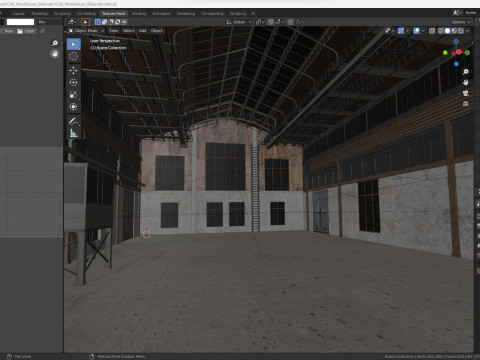The height and width of the screenshot is (360, 480).
Task: Open the Object menu in viewport header
Action: (157, 31)
